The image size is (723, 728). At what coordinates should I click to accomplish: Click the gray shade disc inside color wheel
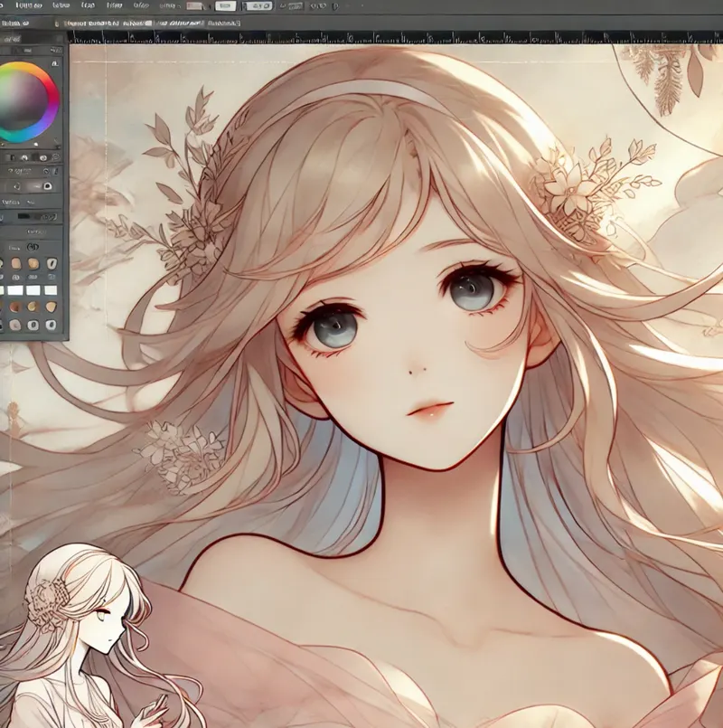23,99
